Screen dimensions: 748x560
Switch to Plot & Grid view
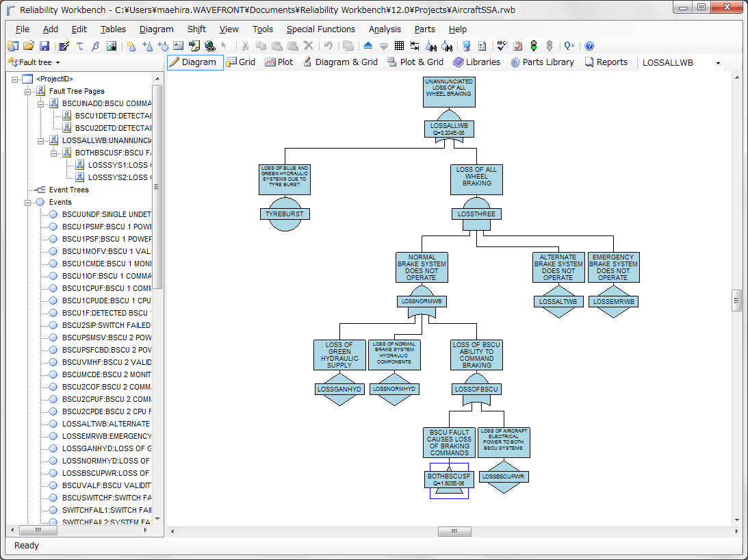point(415,62)
